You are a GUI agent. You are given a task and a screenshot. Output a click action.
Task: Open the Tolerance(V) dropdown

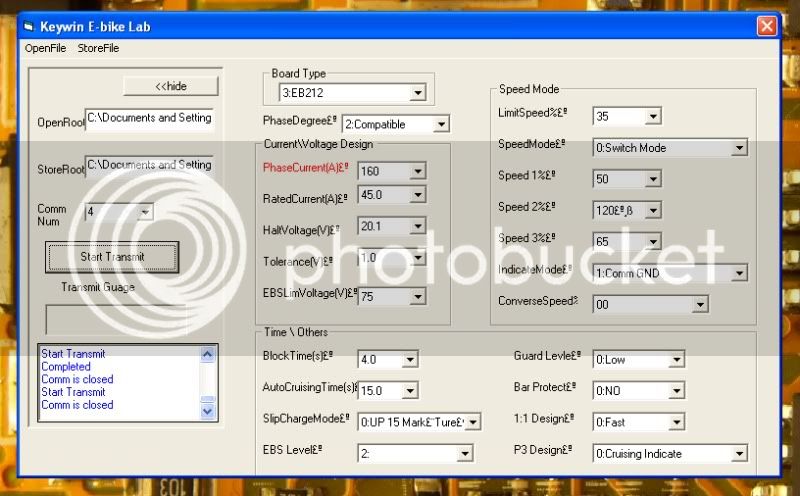click(x=418, y=257)
